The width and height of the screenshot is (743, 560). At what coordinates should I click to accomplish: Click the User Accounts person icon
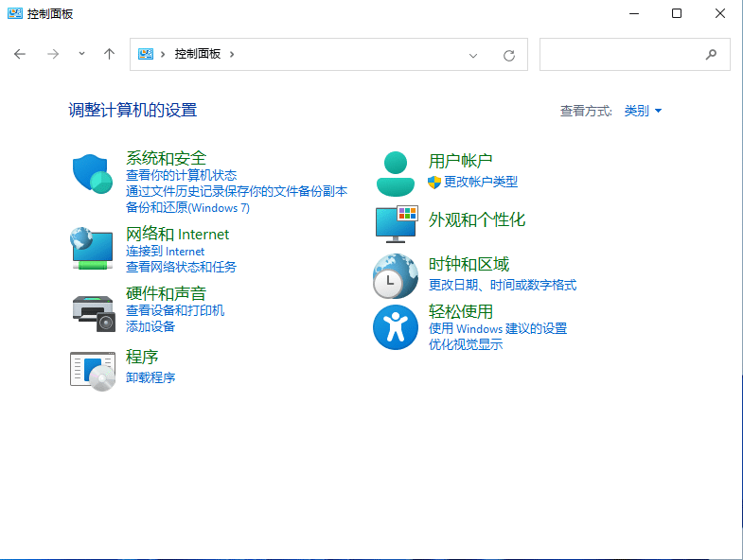click(x=396, y=172)
